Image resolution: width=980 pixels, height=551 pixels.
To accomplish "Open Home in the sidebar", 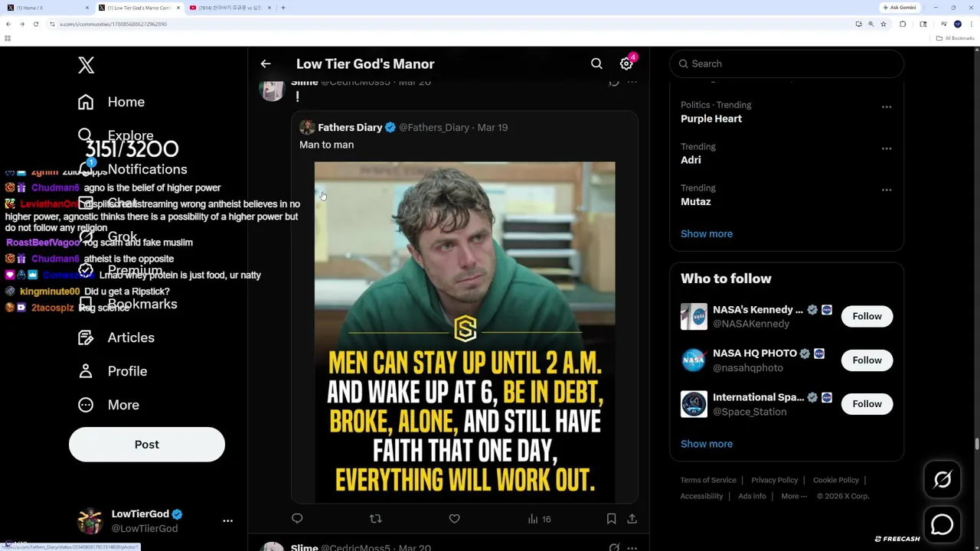I will pyautogui.click(x=111, y=102).
